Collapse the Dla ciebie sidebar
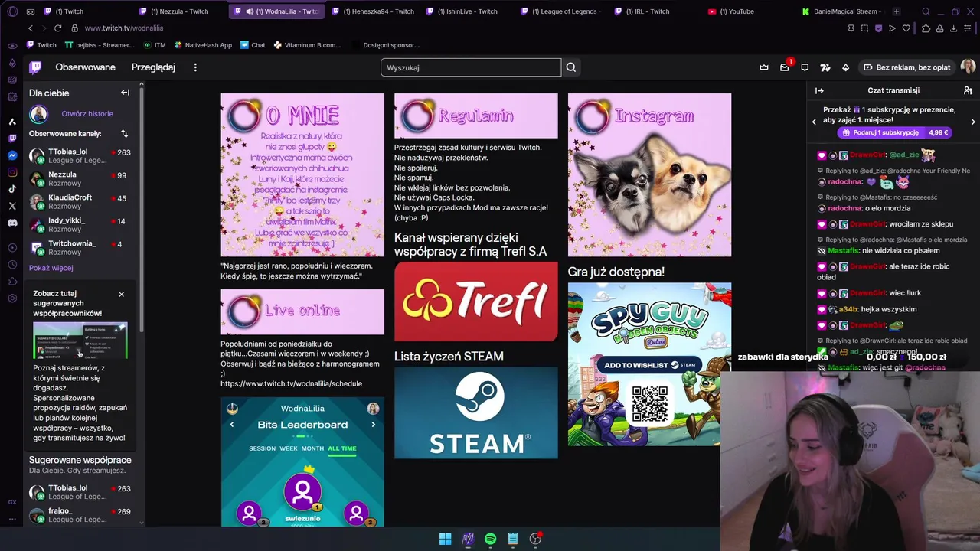Viewport: 980px width, 551px height. pyautogui.click(x=125, y=93)
